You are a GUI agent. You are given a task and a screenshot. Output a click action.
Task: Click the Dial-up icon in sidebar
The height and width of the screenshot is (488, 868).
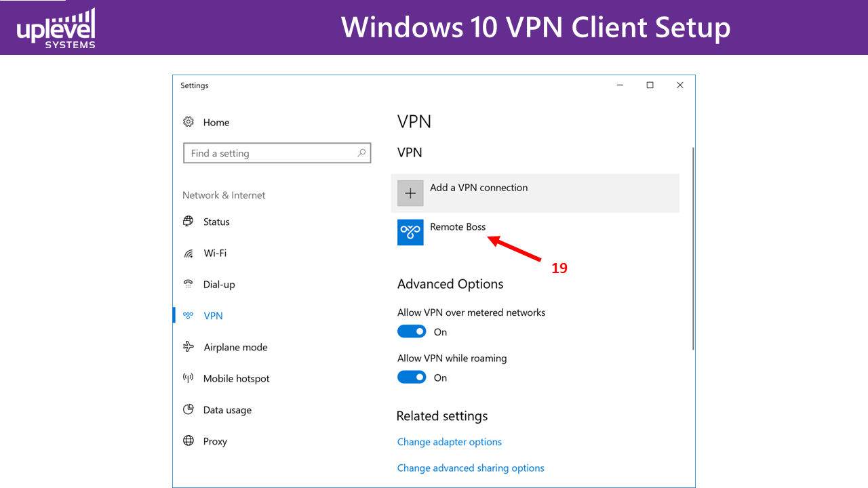pyautogui.click(x=189, y=284)
